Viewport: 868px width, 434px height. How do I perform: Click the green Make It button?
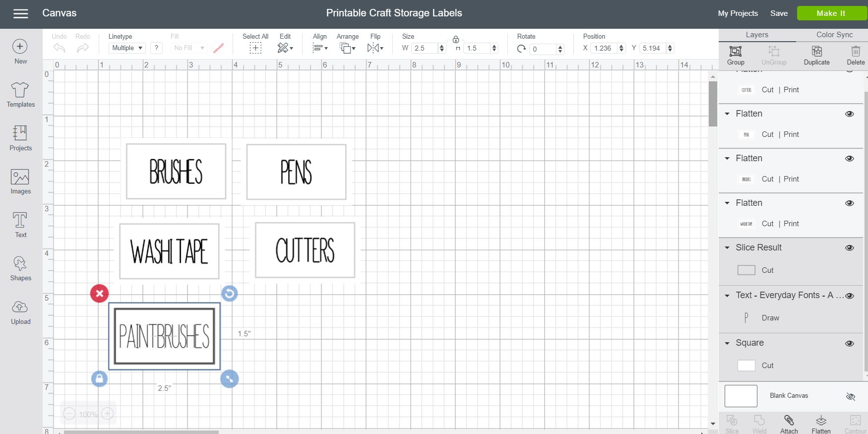coord(831,13)
